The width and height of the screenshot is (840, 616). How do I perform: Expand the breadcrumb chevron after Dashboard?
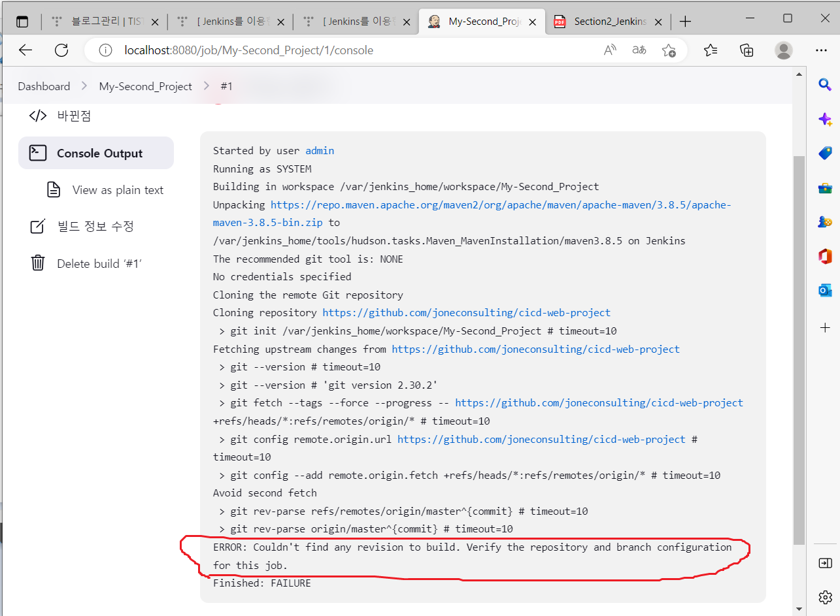[x=84, y=86]
